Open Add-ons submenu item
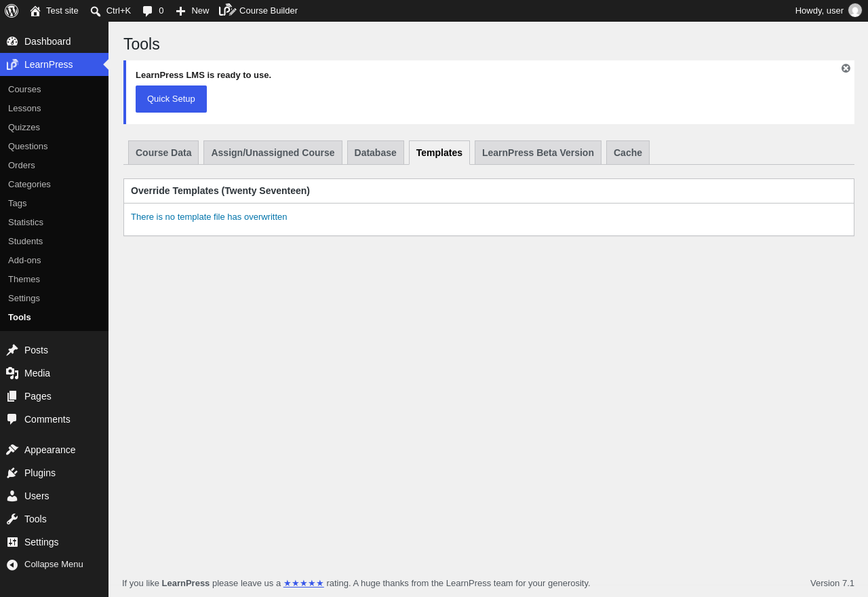The width and height of the screenshot is (868, 597). point(24,261)
